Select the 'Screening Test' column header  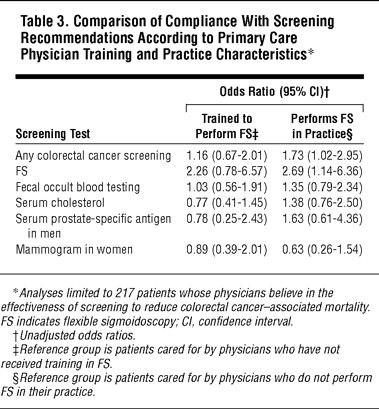(x=53, y=134)
